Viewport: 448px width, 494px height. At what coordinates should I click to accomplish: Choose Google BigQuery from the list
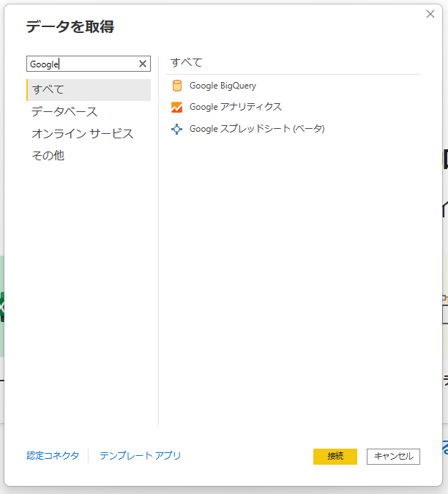[x=223, y=86]
